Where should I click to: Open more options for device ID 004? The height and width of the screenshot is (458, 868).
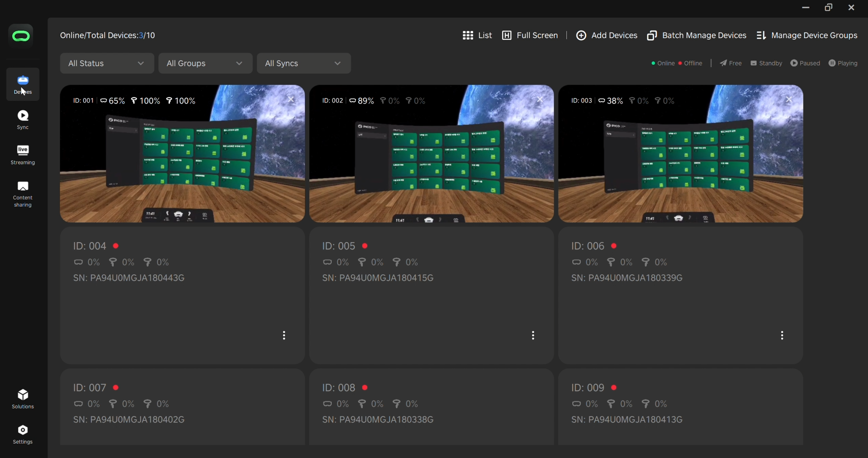[x=284, y=336]
